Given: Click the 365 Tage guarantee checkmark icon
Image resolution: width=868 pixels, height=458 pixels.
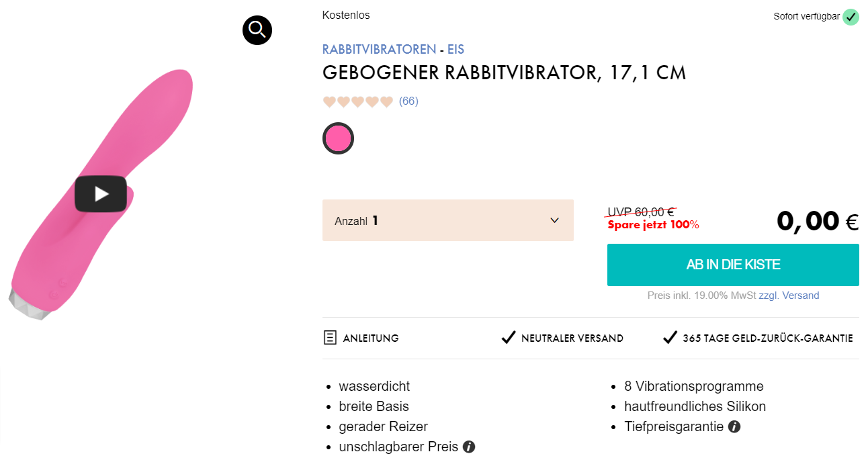Looking at the screenshot, I should [x=670, y=338].
